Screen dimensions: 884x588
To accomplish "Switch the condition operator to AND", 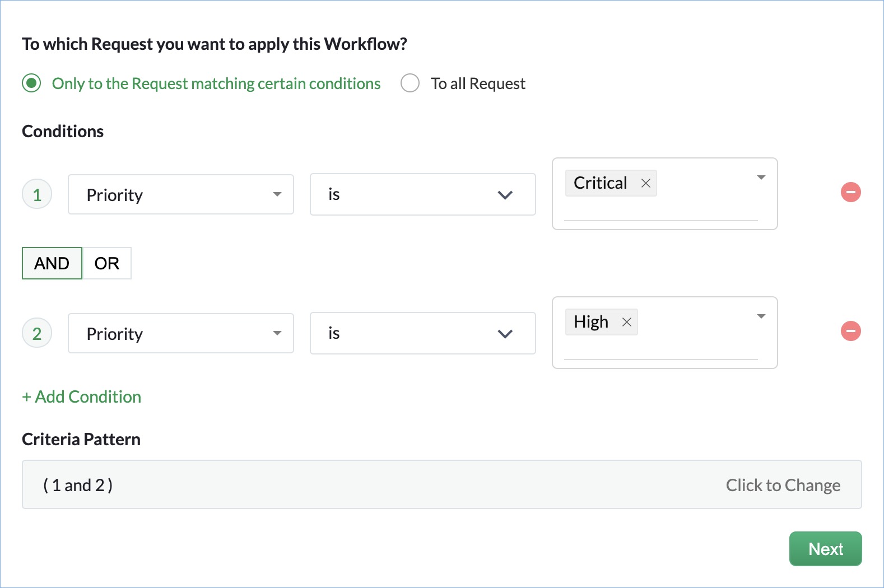I will [52, 263].
